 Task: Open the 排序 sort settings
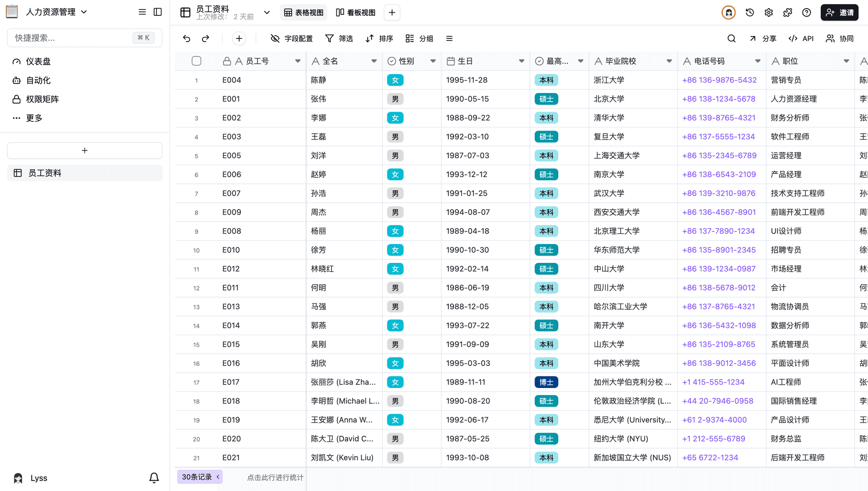point(379,38)
